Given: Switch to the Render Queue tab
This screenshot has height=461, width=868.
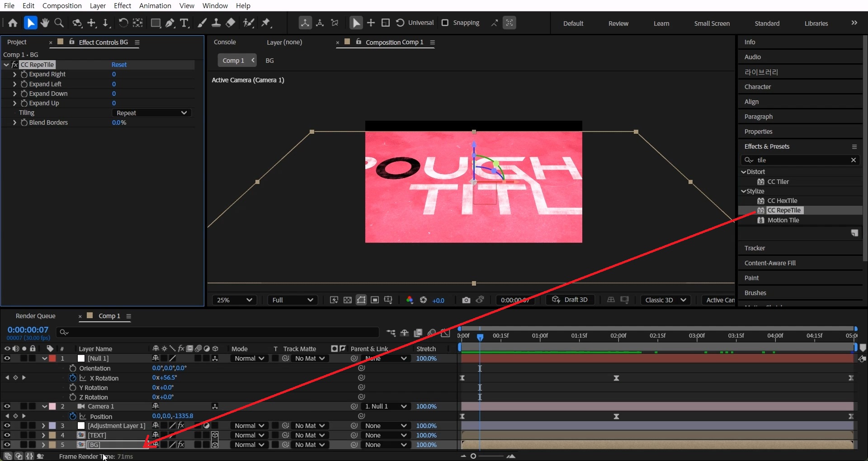Looking at the screenshot, I should point(35,316).
